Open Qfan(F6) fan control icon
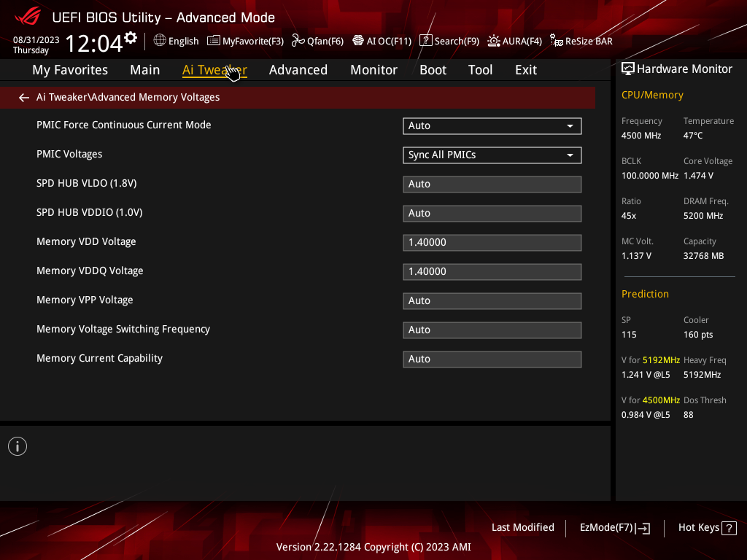The width and height of the screenshot is (747, 560). (x=298, y=41)
